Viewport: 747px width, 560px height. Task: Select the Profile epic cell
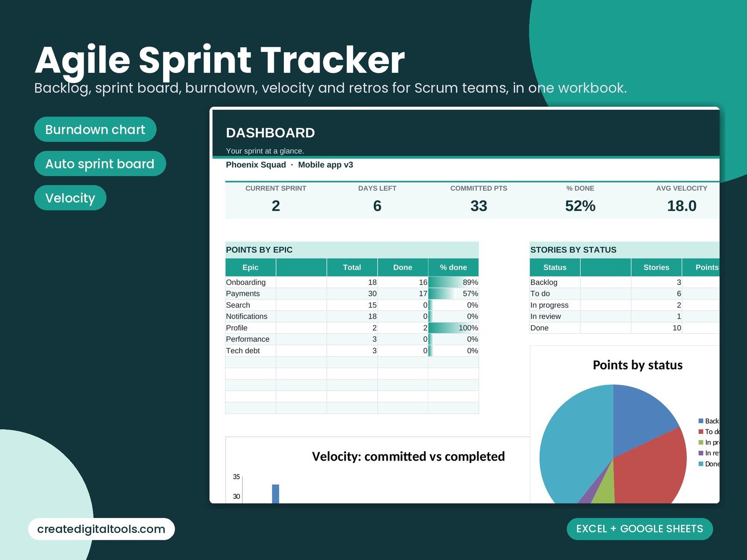point(250,328)
